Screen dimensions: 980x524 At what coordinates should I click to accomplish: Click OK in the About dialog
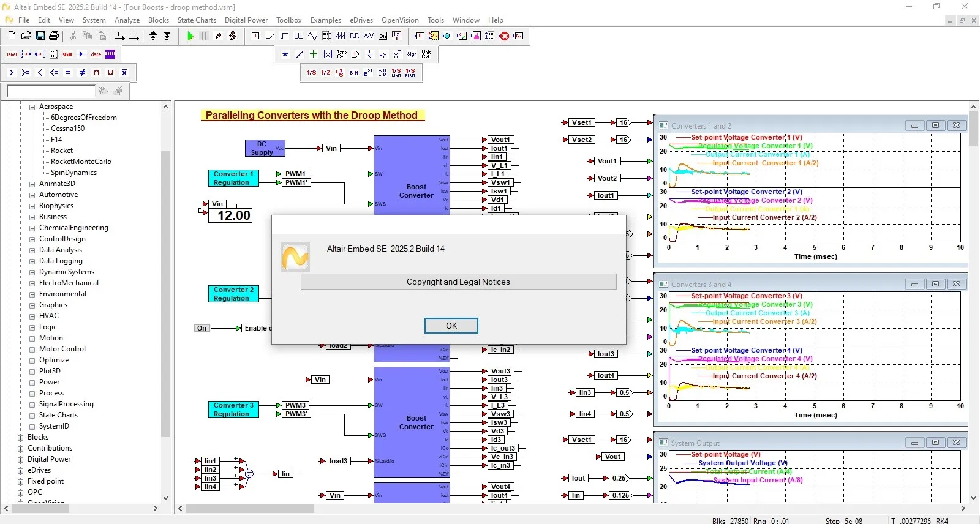[x=451, y=326]
